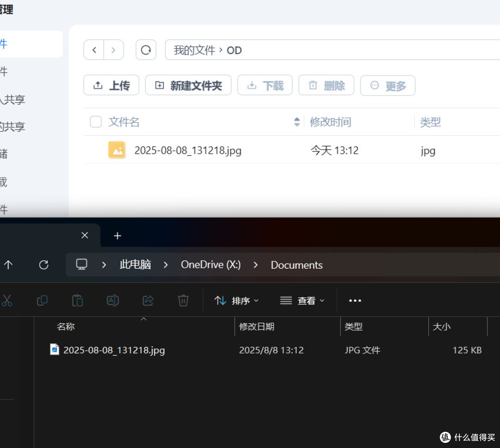Click the Delete trash icon in Explorer
Image resolution: width=500 pixels, height=448 pixels.
[183, 300]
